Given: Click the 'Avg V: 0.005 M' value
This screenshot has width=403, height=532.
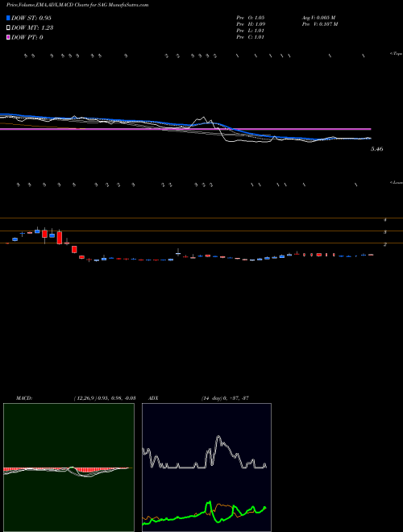Looking at the screenshot, I should pyautogui.click(x=318, y=17).
